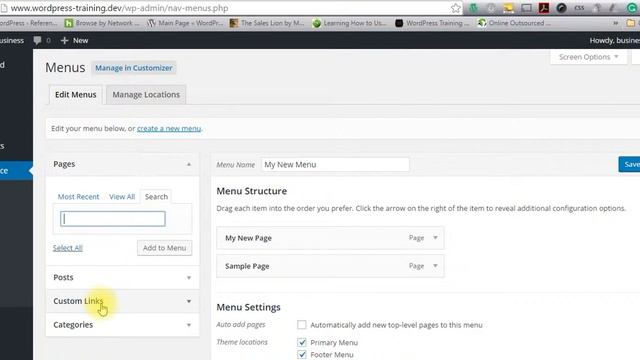Expand the Categories panel
The image size is (640, 360).
[122, 325]
